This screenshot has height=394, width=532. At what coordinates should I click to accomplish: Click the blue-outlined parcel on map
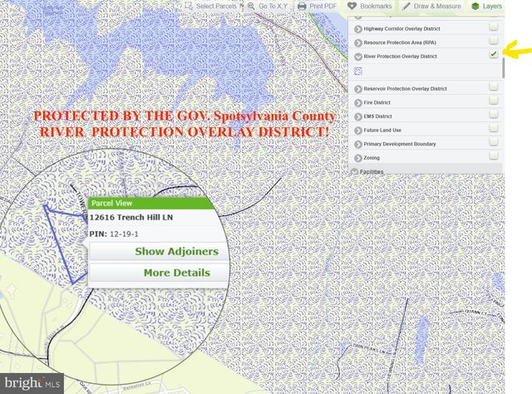(x=66, y=243)
